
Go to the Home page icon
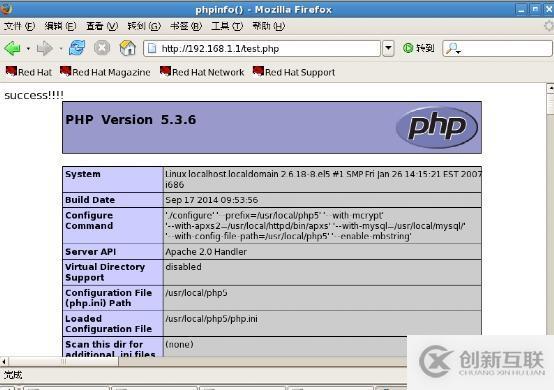(x=128, y=48)
